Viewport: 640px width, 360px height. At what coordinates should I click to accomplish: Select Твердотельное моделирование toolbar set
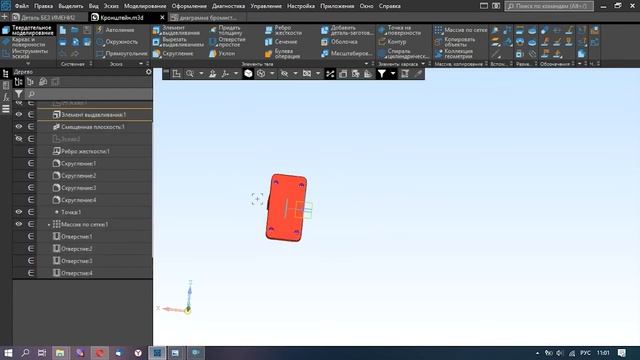click(x=28, y=30)
